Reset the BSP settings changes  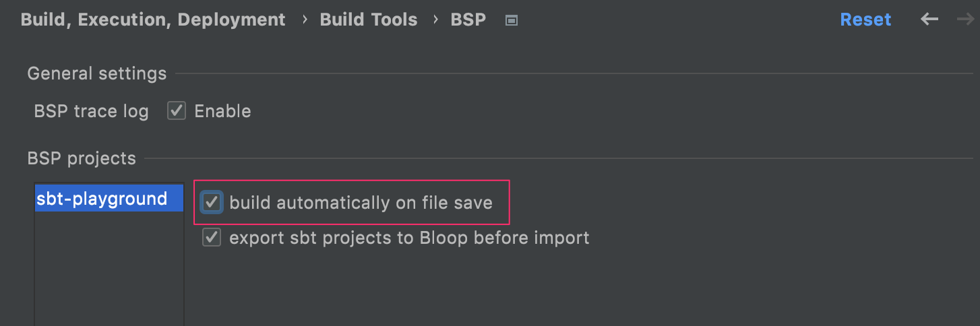(865, 20)
